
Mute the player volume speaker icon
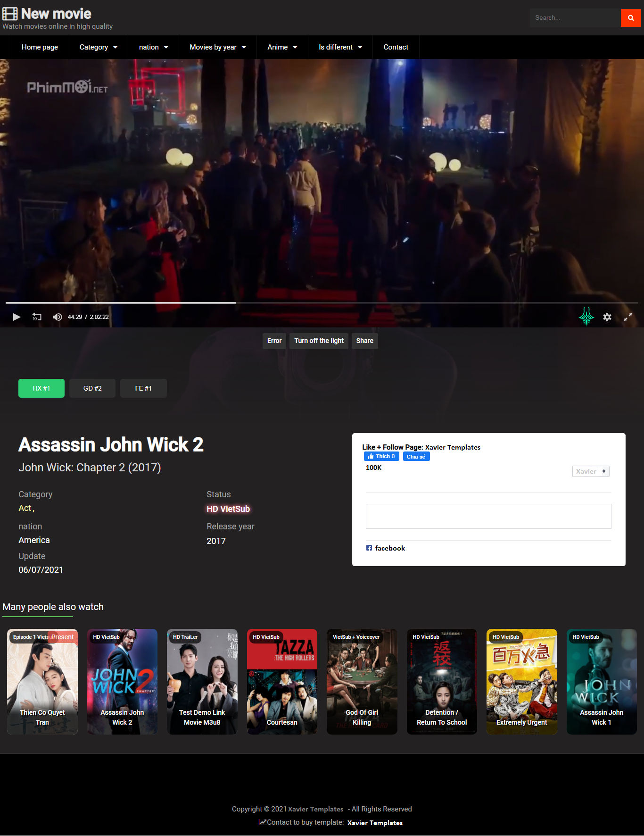[57, 317]
